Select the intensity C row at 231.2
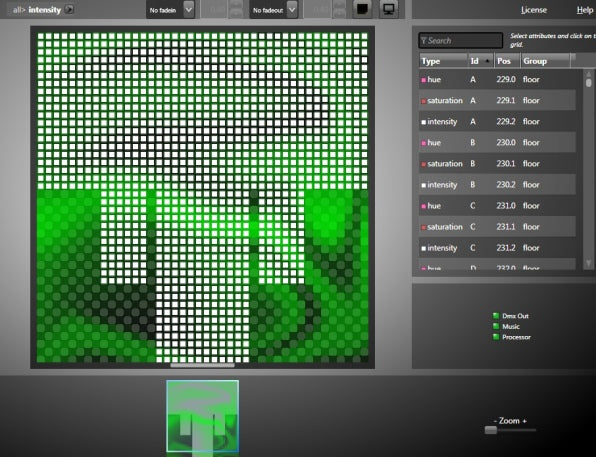This screenshot has width=596, height=457. tap(497, 248)
